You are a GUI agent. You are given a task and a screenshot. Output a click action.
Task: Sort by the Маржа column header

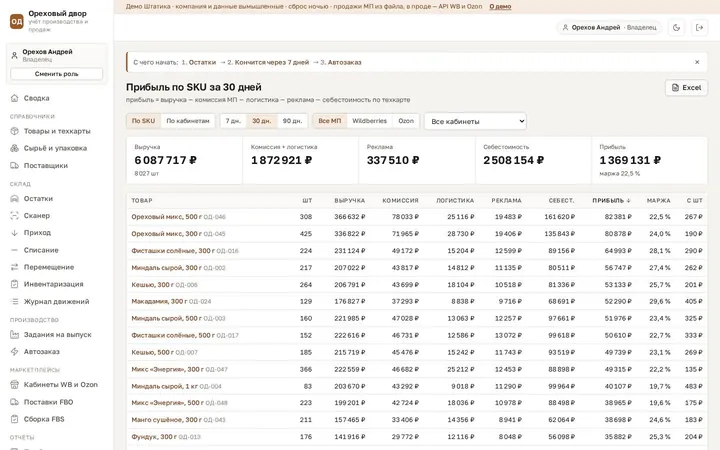pos(658,200)
